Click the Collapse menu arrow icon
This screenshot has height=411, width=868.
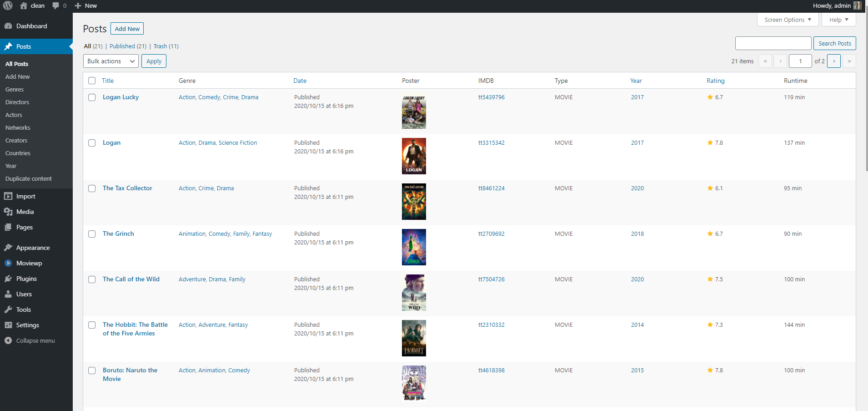[x=8, y=341]
